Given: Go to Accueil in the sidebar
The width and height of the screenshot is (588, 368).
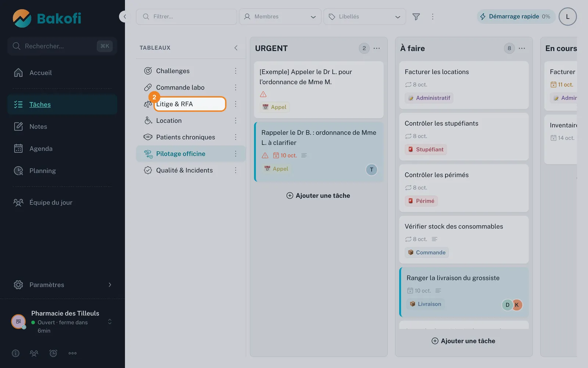Looking at the screenshot, I should coord(62,72).
